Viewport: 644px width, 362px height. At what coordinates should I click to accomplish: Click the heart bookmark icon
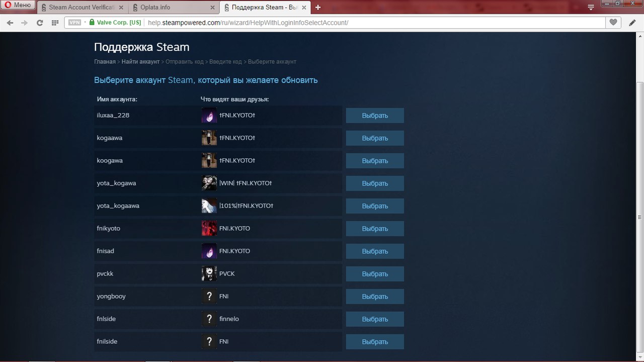613,23
